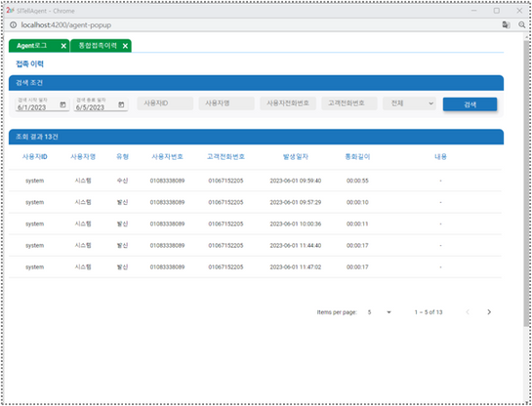Focus the 고객전화번호 input field
532x406 pixels.
coord(349,103)
